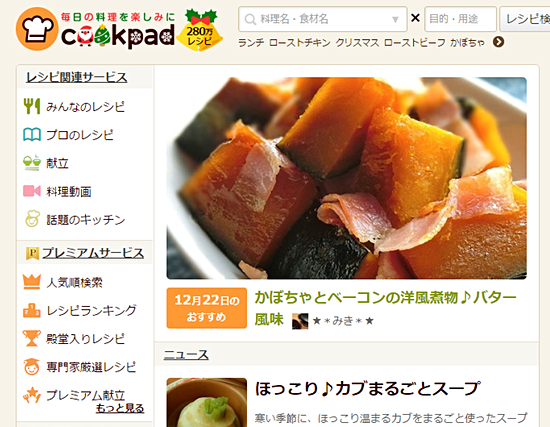
Task: Show more trending keywords with arrow button
Action: coord(498,42)
